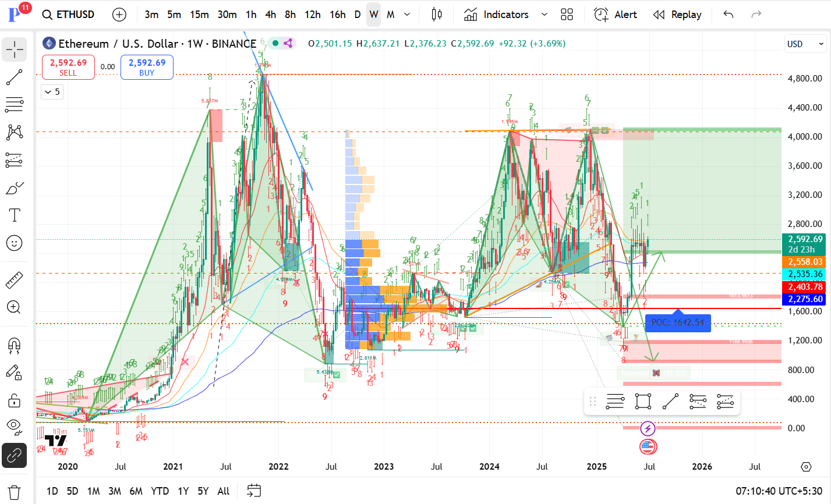Expand the timeframe interval dropdown
This screenshot has width=831, height=504.
407,15
